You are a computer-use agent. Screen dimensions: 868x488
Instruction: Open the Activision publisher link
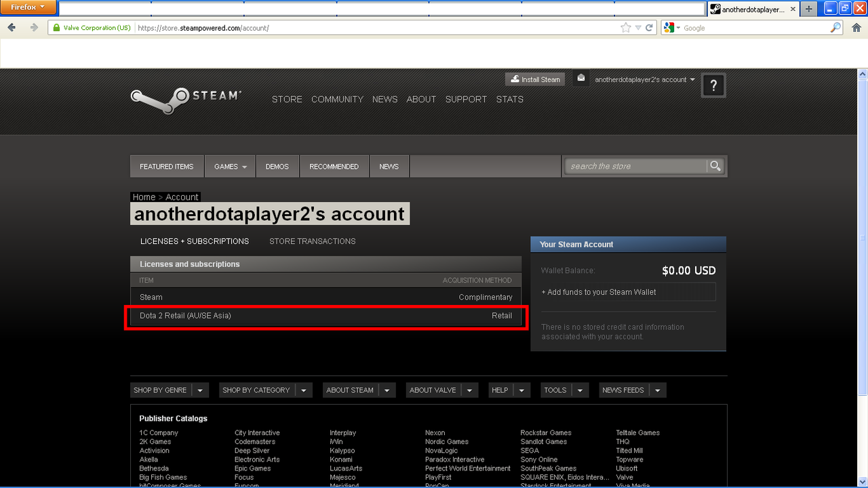(x=155, y=451)
